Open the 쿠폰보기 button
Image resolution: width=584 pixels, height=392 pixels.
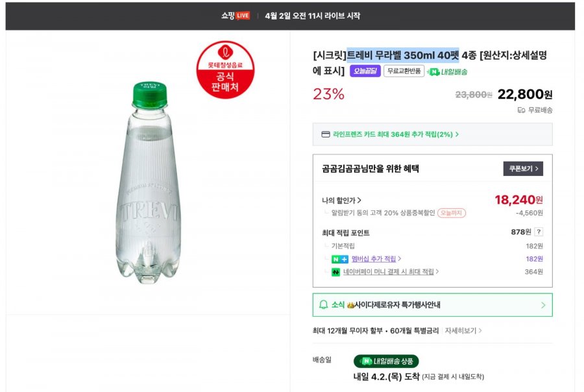click(522, 168)
